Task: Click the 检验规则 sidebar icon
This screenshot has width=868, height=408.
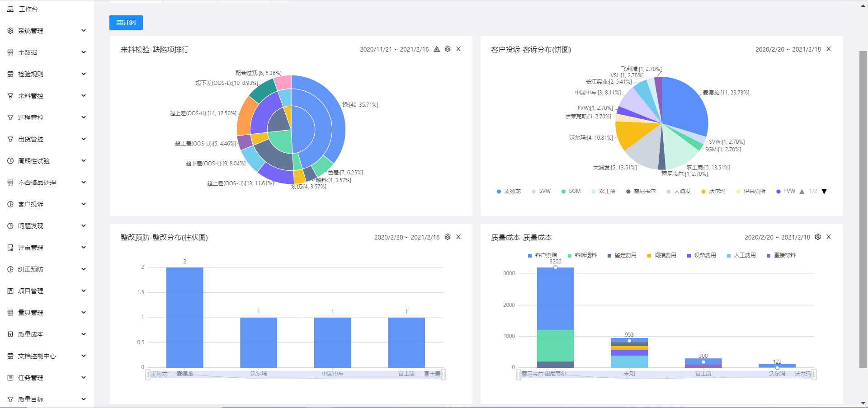Action: tap(10, 74)
